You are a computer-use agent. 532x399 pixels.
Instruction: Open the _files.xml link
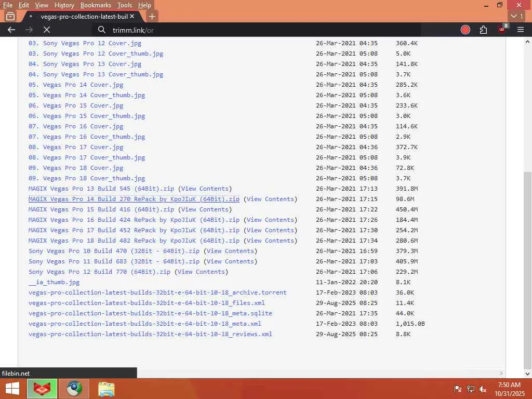(147, 303)
